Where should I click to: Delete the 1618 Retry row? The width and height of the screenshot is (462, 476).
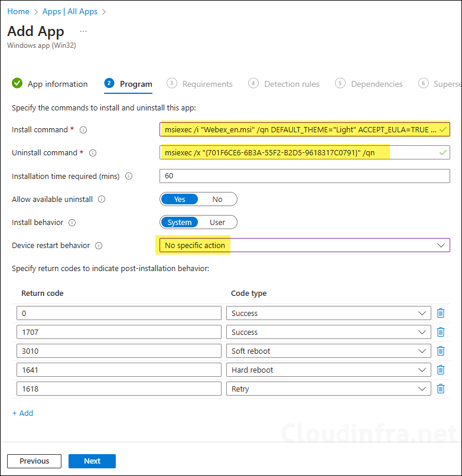tap(440, 389)
